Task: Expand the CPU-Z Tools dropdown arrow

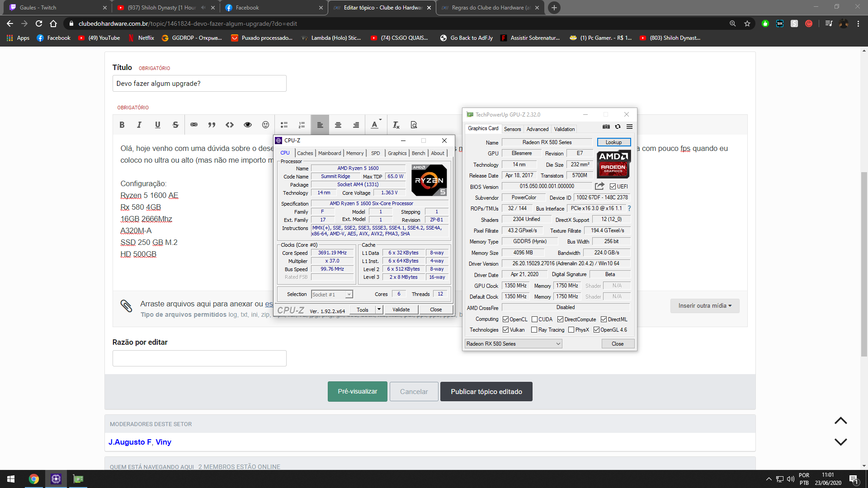Action: pos(379,310)
